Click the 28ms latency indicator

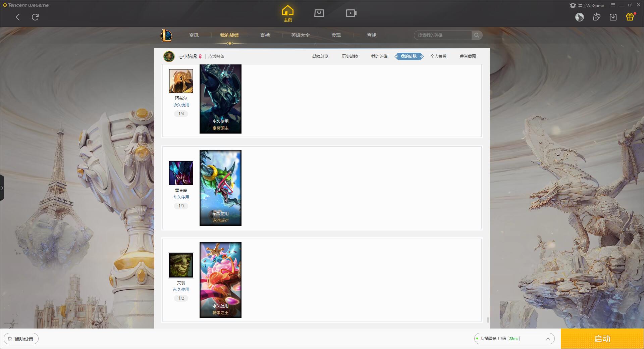[x=514, y=339]
